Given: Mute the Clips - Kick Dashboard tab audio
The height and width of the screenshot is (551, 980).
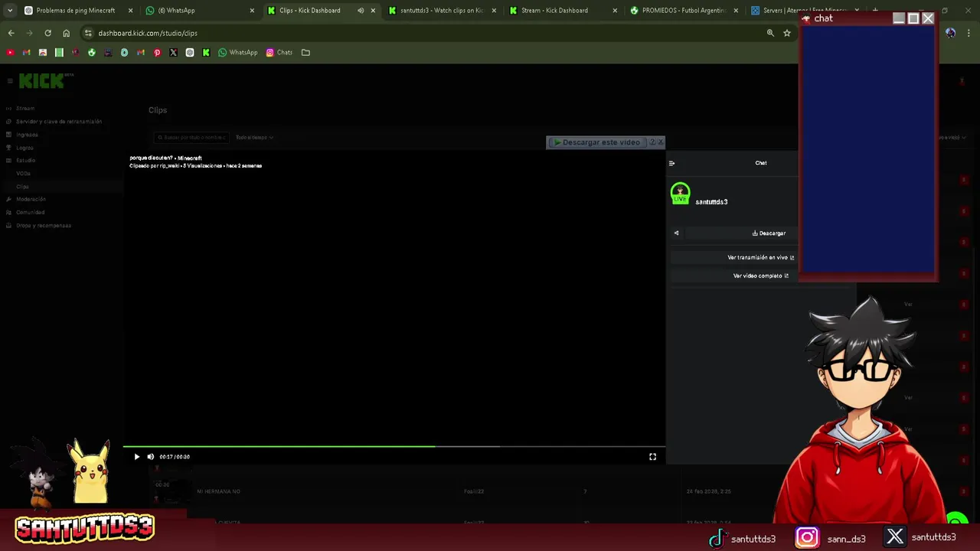Looking at the screenshot, I should click(361, 11).
